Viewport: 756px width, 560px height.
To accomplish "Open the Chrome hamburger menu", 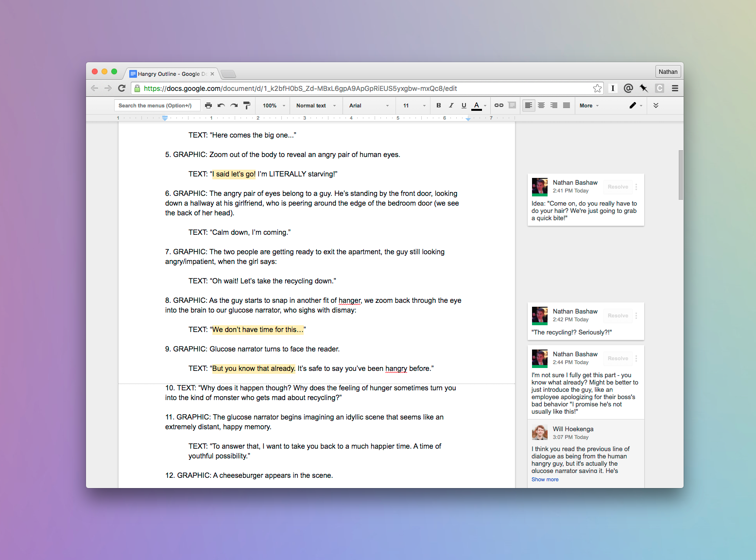I will 675,88.
